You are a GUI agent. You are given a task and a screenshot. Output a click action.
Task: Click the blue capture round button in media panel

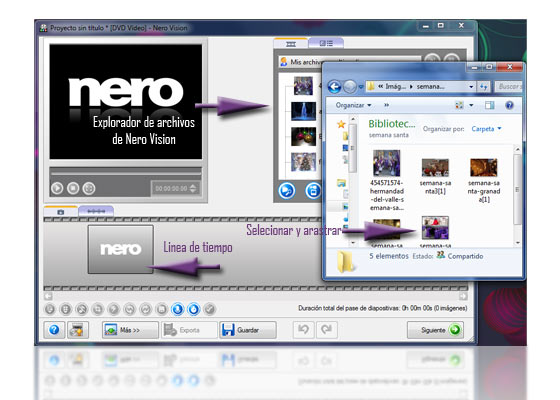click(x=313, y=190)
